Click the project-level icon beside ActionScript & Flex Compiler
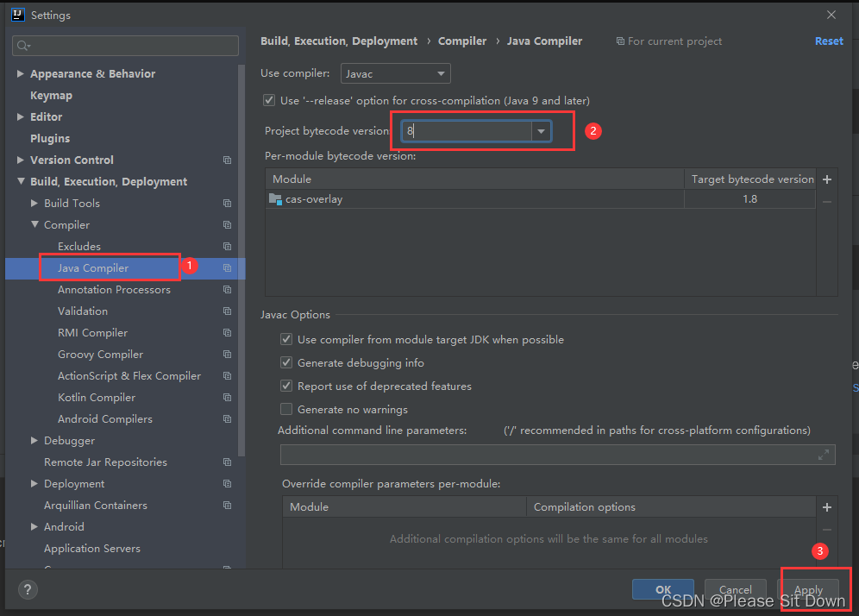Viewport: 859px width, 616px height. (x=228, y=376)
